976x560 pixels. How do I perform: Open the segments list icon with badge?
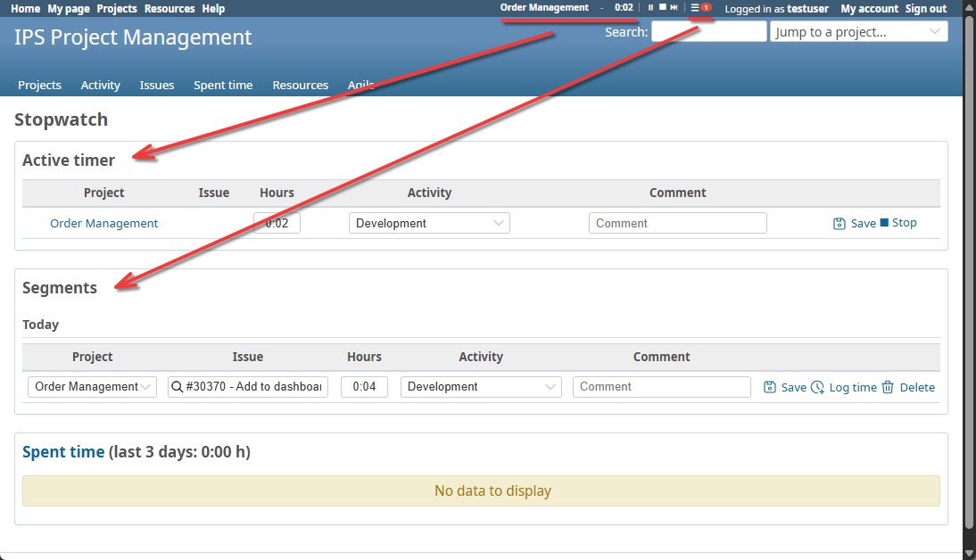point(700,8)
